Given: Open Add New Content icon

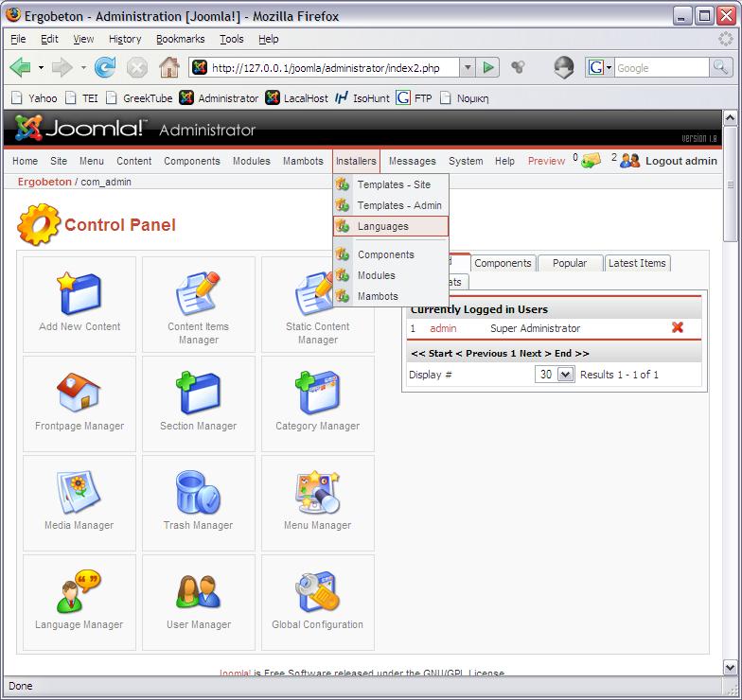Looking at the screenshot, I should click(x=79, y=293).
